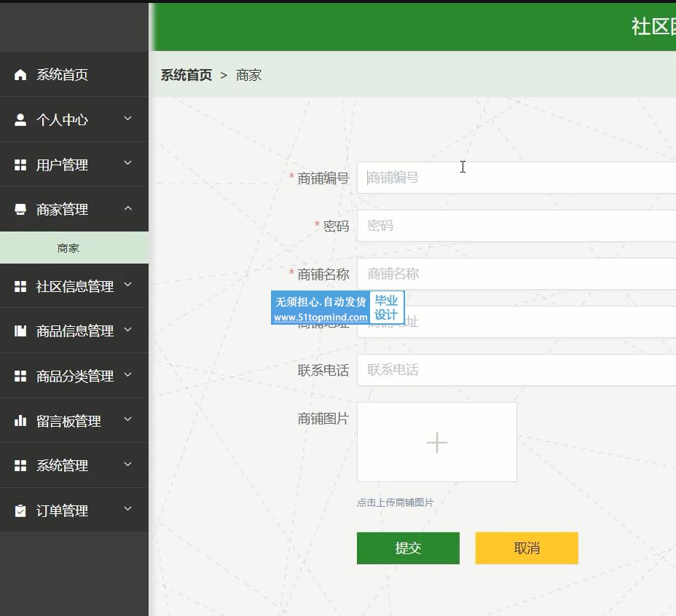
Task: Click the 点击上传商铺图片 hint text
Action: (395, 502)
